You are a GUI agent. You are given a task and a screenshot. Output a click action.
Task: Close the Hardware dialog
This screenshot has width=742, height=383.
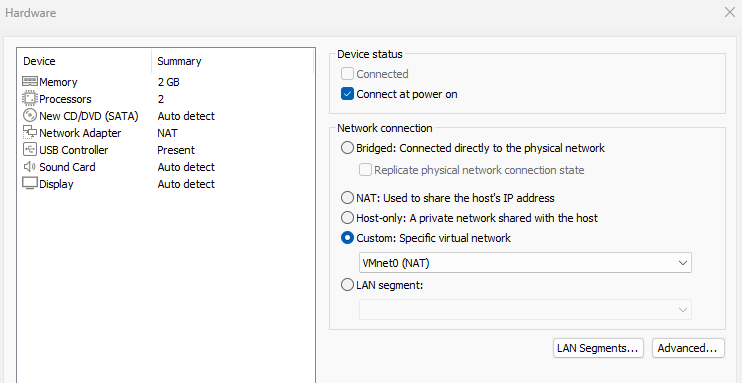pos(730,12)
